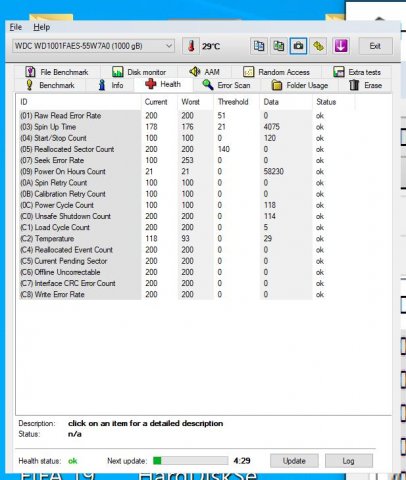Click the red cross Health icon
Image resolution: width=406 pixels, height=480 pixels.
[151, 84]
